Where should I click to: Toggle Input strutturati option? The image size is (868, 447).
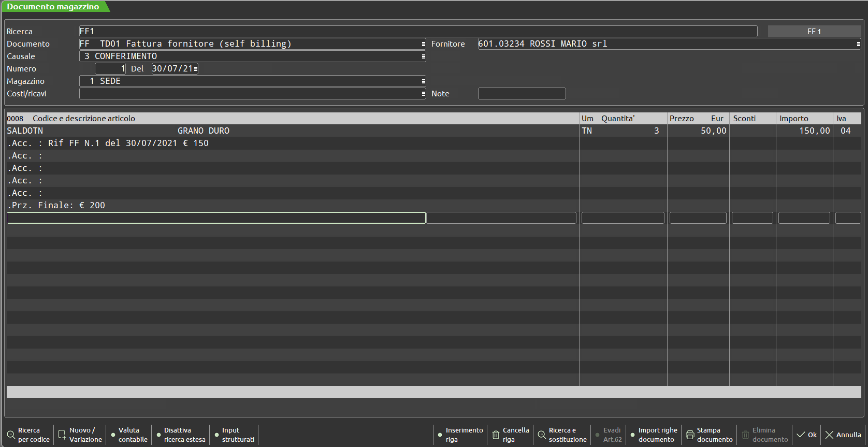[235, 435]
